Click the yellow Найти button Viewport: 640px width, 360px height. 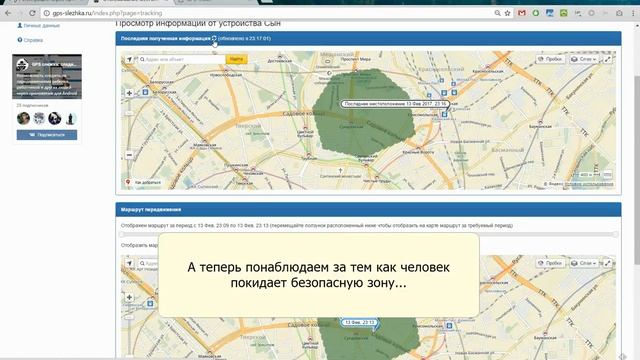click(236, 60)
